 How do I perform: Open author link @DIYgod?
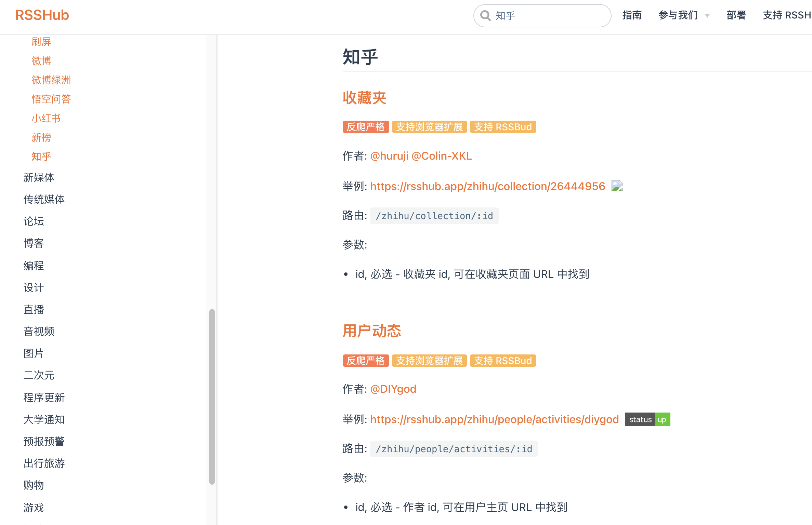393,389
